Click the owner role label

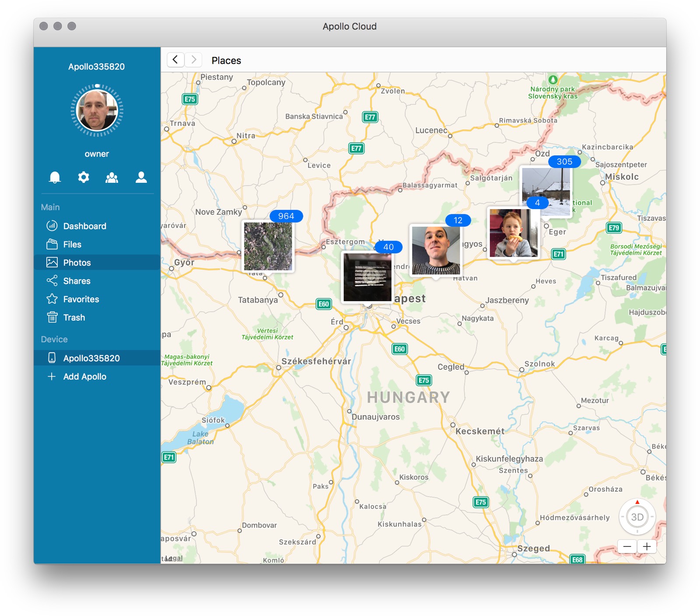tap(97, 154)
